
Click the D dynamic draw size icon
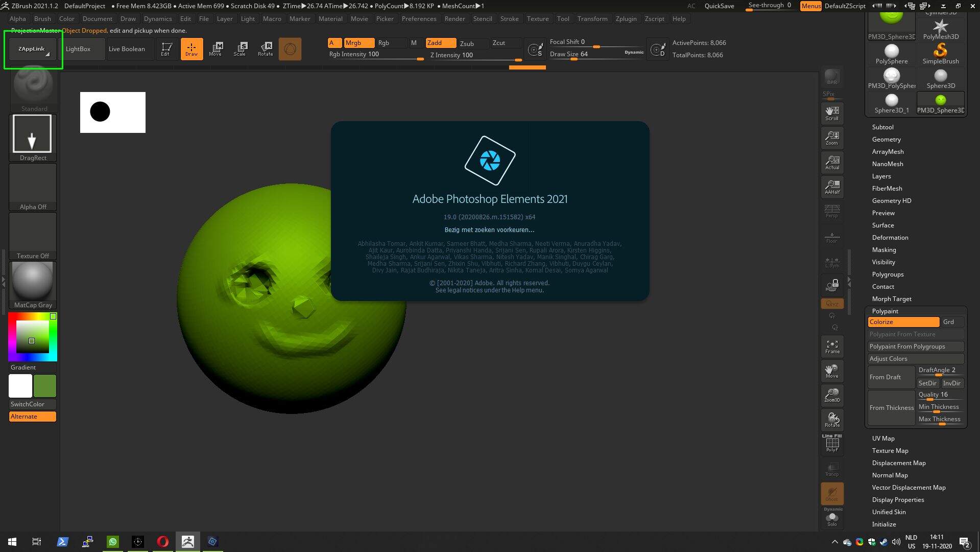[x=658, y=50]
